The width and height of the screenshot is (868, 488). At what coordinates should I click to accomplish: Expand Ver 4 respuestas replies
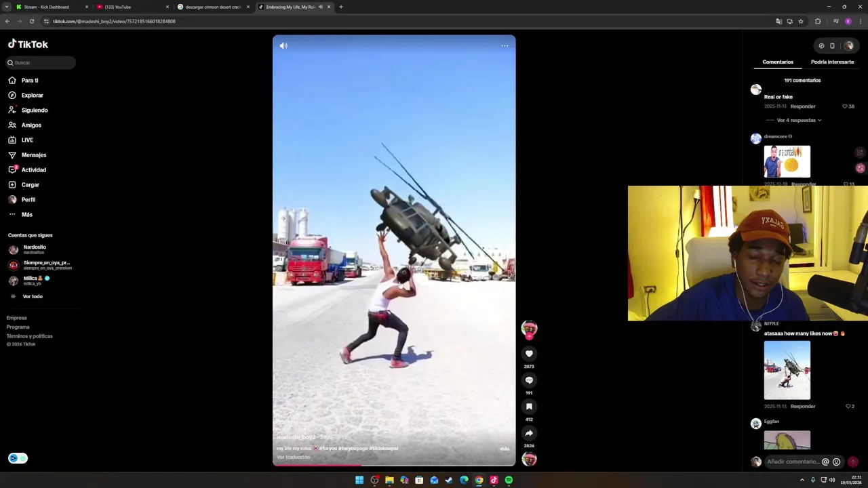[x=799, y=120]
